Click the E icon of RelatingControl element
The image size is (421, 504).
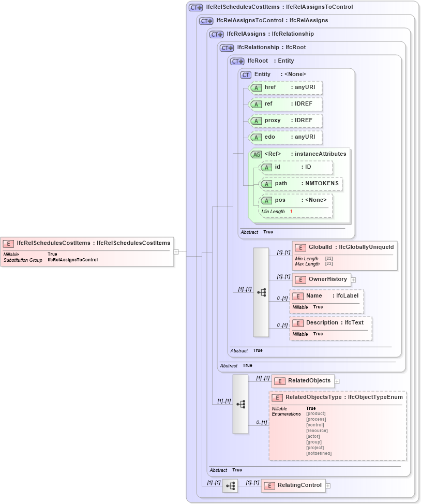[268, 485]
